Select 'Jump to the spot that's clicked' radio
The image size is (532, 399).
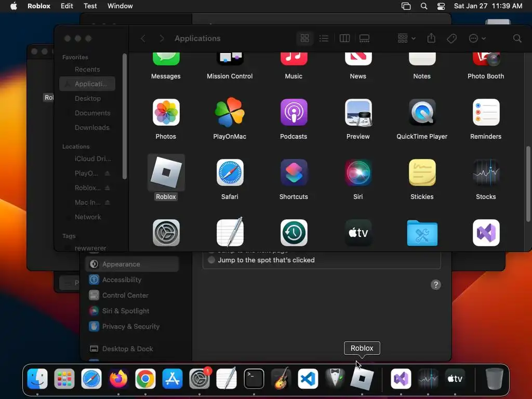tap(211, 260)
